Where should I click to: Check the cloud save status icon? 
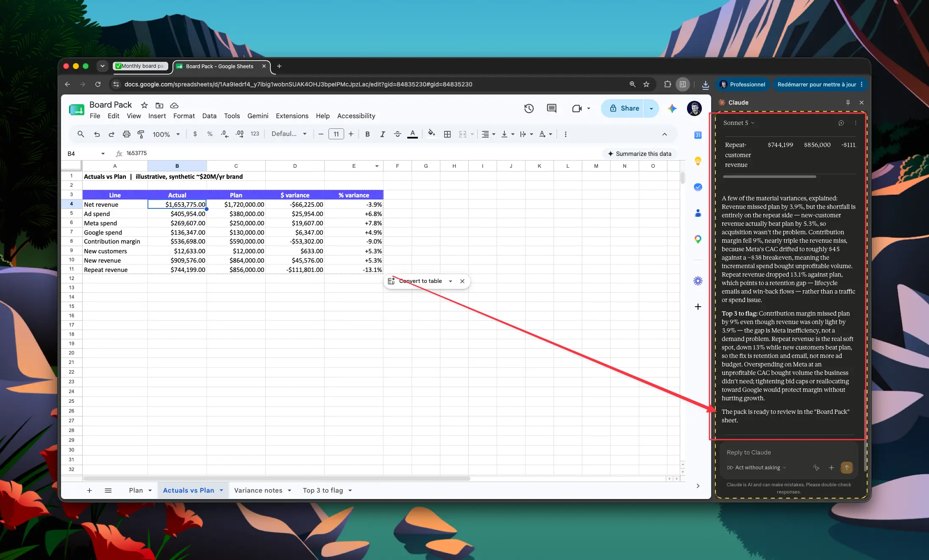[x=174, y=105]
